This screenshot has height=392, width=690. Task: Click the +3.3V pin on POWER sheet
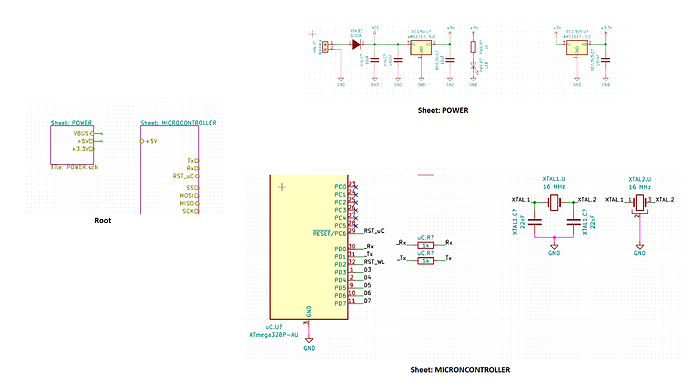point(83,149)
